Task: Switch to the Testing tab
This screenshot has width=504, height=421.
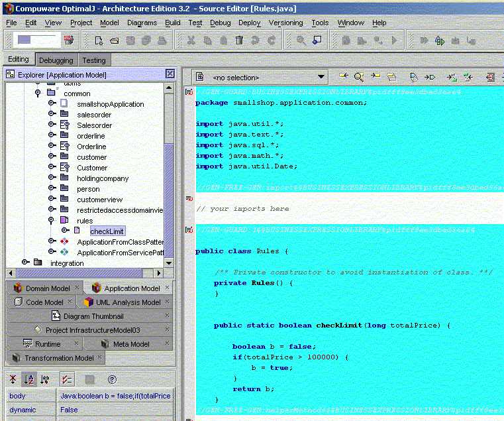Action: (94, 60)
